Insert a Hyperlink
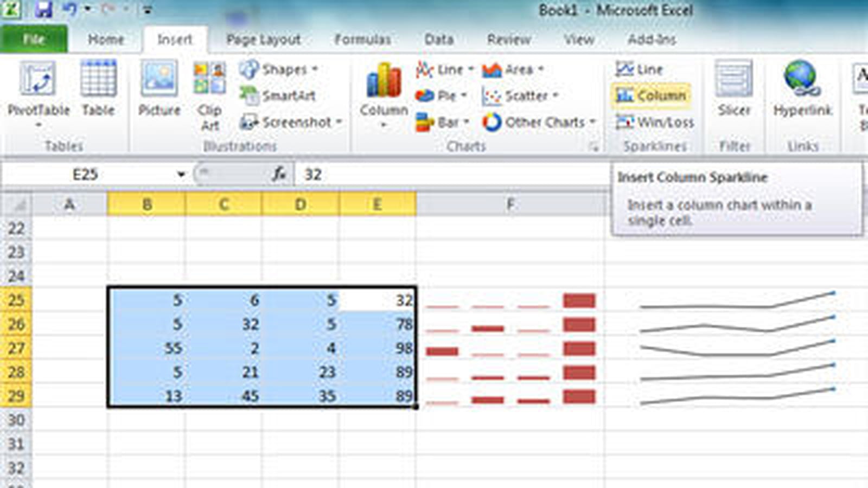Viewport: 868px width, 488px height. (802, 89)
